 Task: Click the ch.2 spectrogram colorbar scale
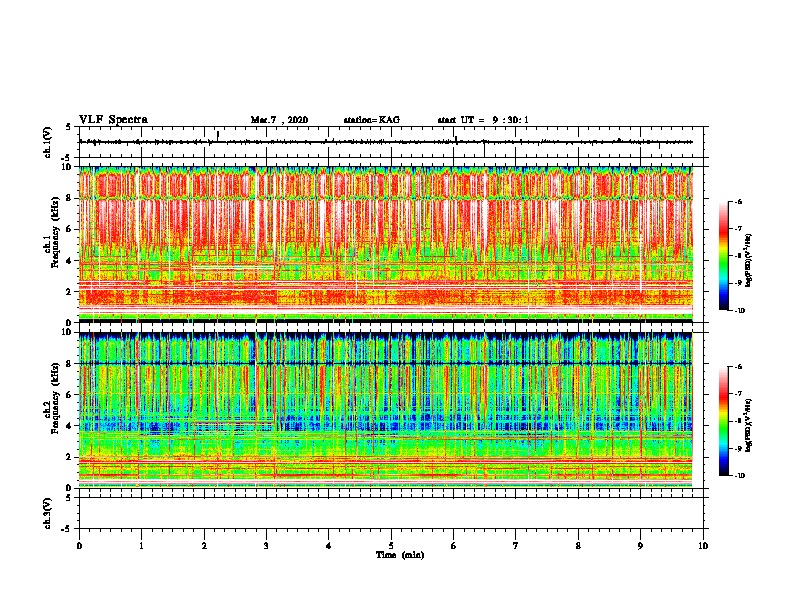pyautogui.click(x=723, y=421)
